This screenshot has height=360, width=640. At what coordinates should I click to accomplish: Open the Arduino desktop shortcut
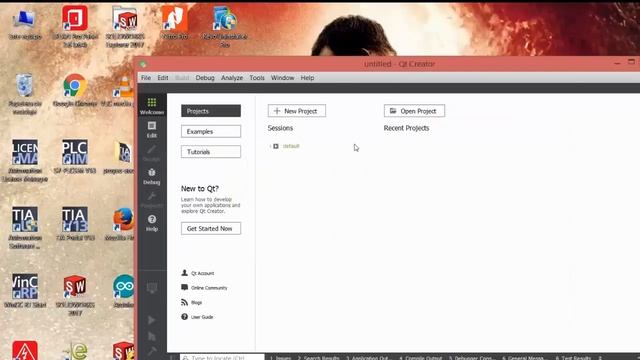[x=123, y=291]
